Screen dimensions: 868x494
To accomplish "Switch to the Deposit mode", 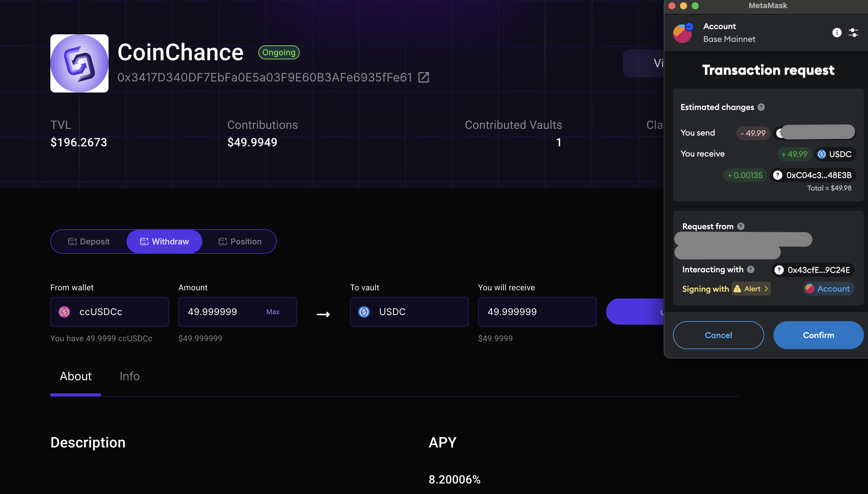I will 89,241.
